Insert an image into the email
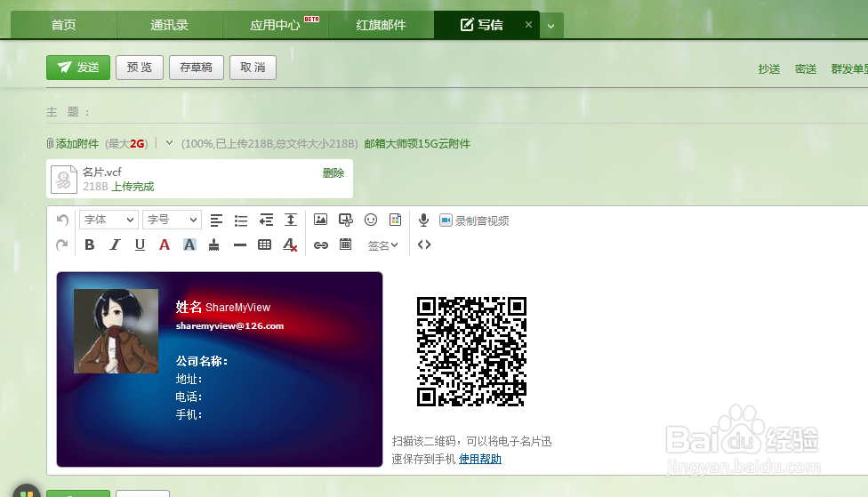868x497 pixels. click(320, 220)
